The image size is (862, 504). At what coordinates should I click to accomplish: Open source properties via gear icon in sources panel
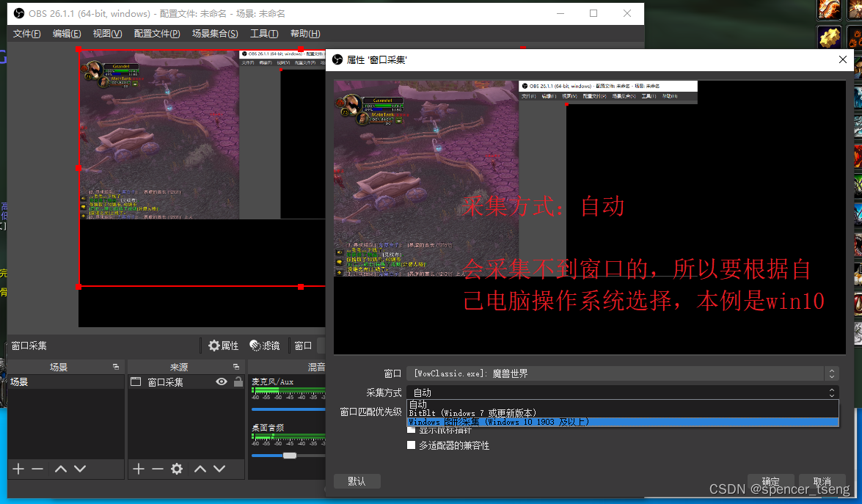tap(177, 469)
